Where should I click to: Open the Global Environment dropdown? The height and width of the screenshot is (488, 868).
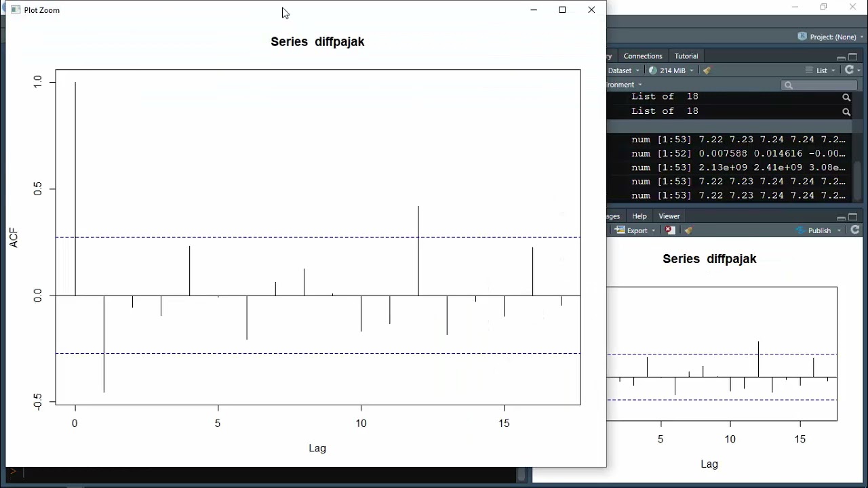(x=625, y=85)
